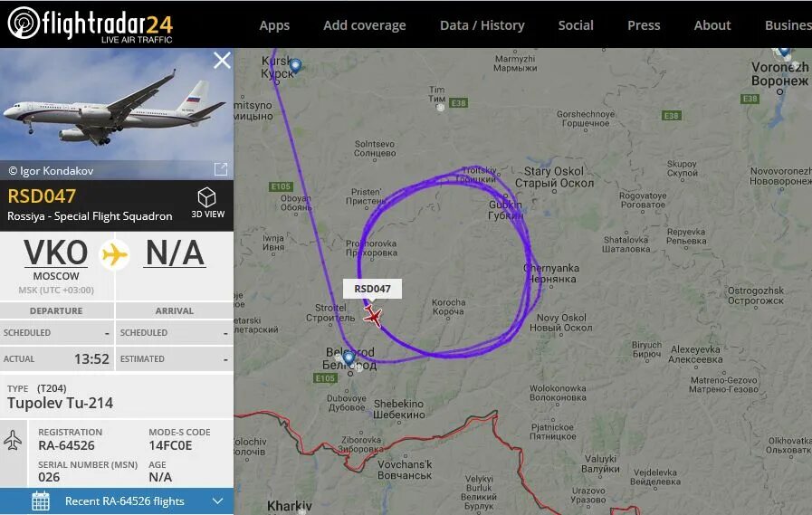Click the calendar icon for recent flights

[x=41, y=501]
